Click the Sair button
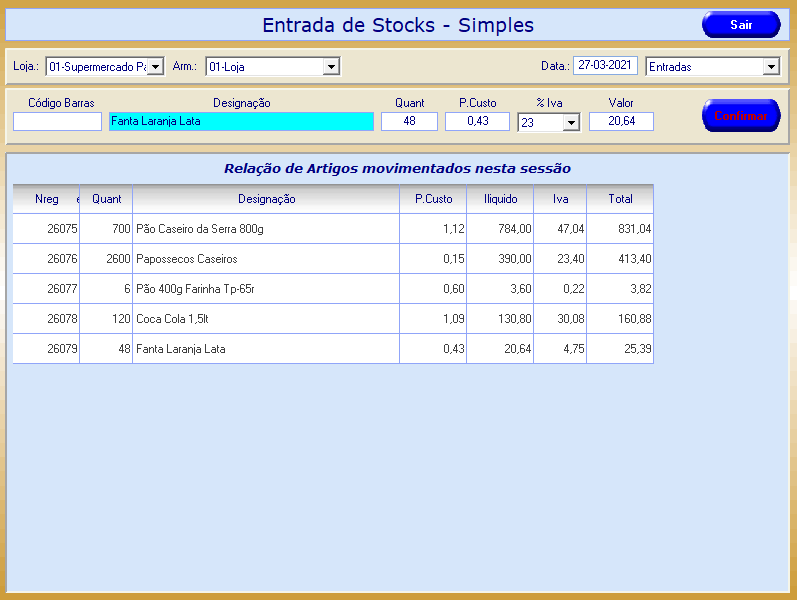Screen dimensions: 797x600 740,25
